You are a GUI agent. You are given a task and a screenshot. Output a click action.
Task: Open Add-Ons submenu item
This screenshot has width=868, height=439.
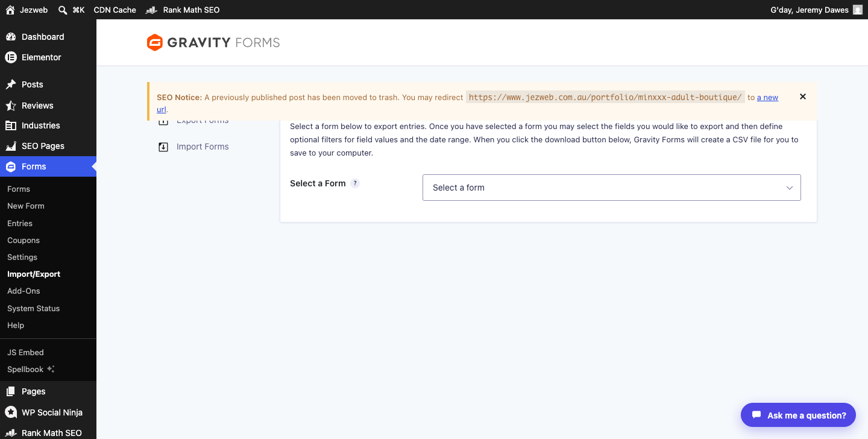coord(24,291)
